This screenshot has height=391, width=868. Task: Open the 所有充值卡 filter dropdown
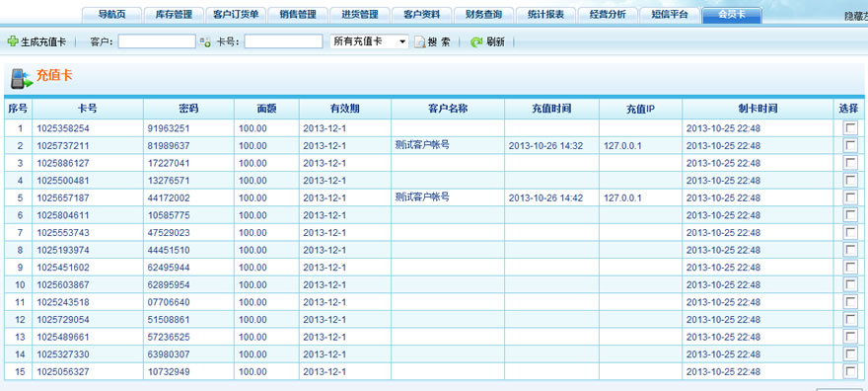coord(369,41)
